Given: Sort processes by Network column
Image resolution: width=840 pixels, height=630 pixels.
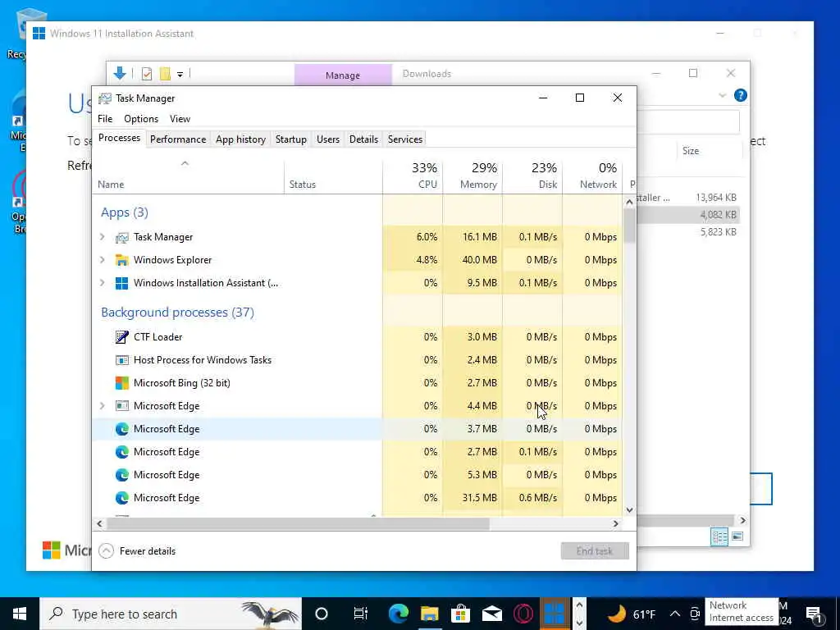Looking at the screenshot, I should (592, 176).
